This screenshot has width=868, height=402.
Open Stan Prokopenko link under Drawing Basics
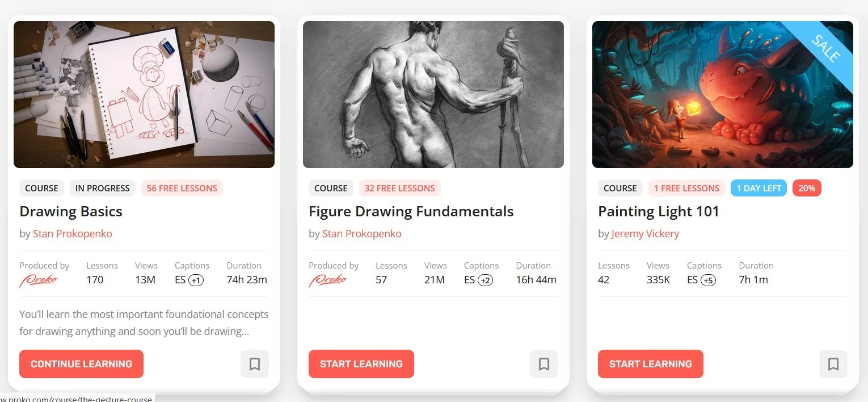tap(73, 233)
